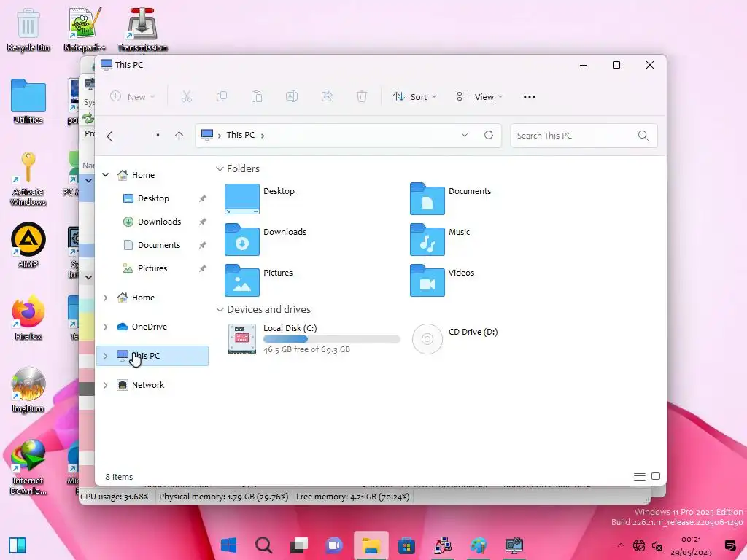
Task: Click the Local Disk C: usage bar
Action: (x=332, y=339)
